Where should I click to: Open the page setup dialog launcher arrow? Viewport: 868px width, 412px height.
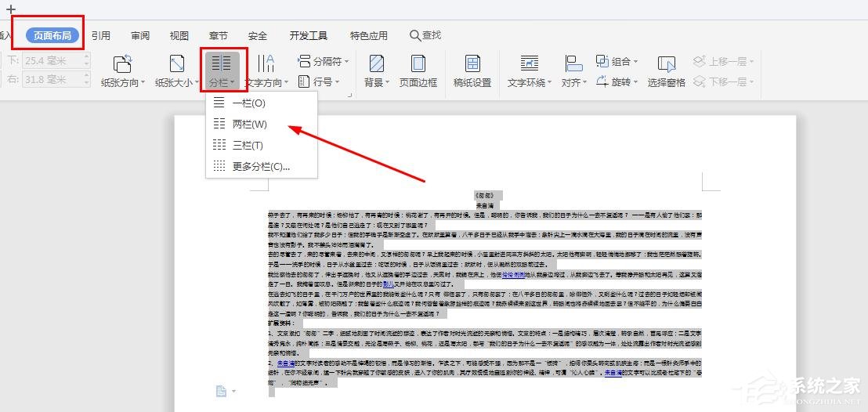350,96
